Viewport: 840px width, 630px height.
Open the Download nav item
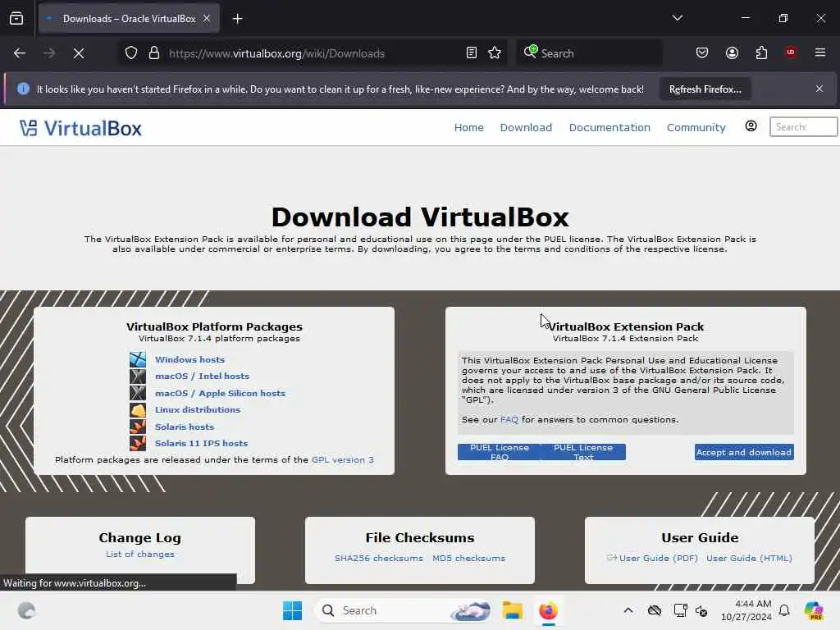(x=526, y=127)
